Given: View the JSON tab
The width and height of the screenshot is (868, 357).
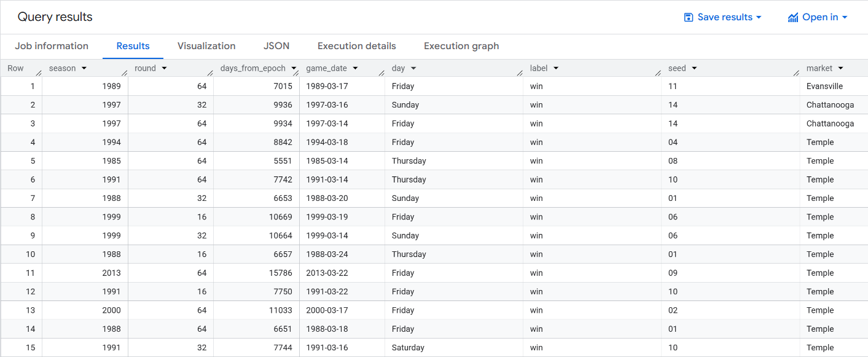Looking at the screenshot, I should pyautogui.click(x=276, y=45).
